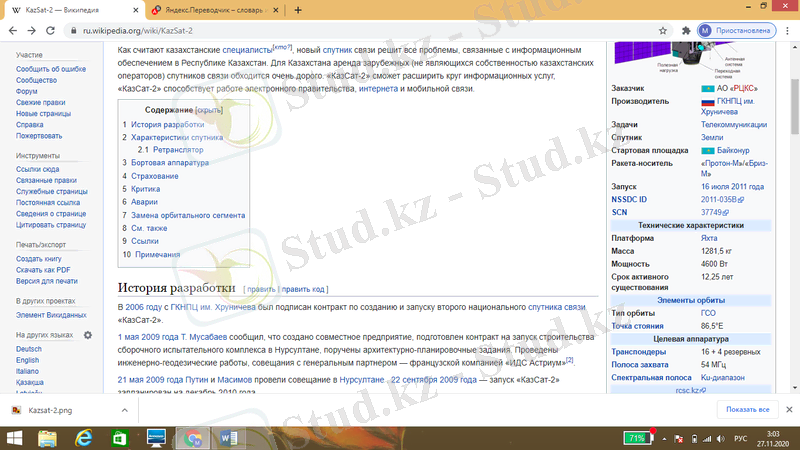Open volume control speaker icon
Image resolution: width=800 pixels, height=450 pixels.
point(720,439)
